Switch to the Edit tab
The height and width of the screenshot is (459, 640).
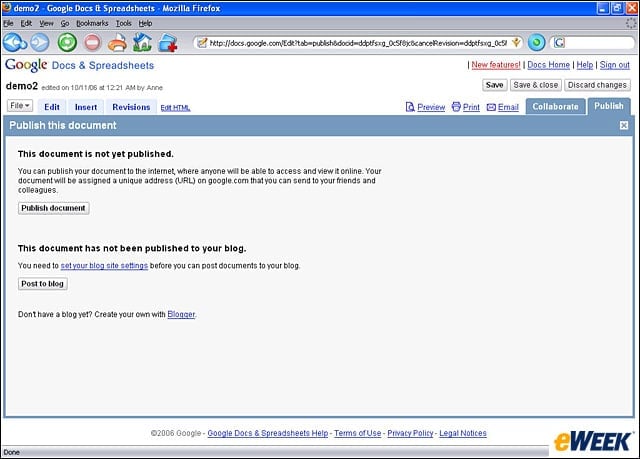52,107
